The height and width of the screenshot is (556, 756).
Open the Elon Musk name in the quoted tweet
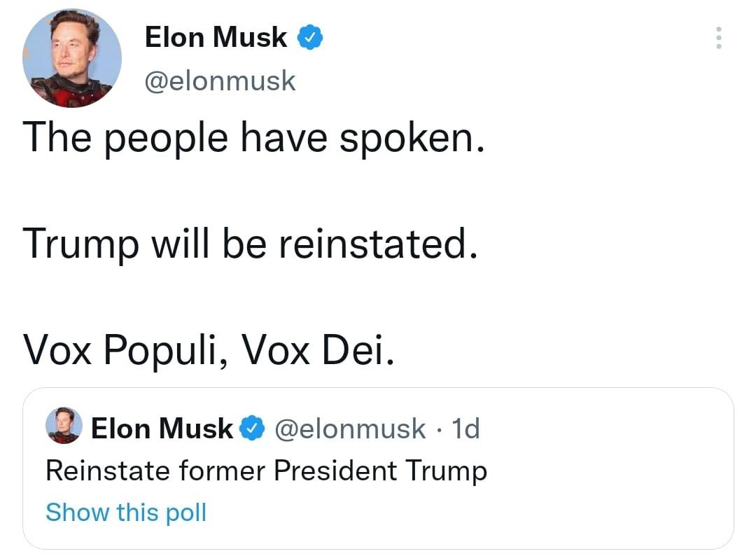[x=162, y=428]
